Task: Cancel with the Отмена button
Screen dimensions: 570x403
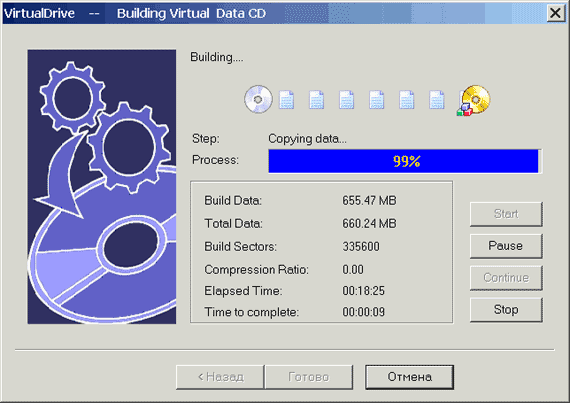Action: point(410,377)
